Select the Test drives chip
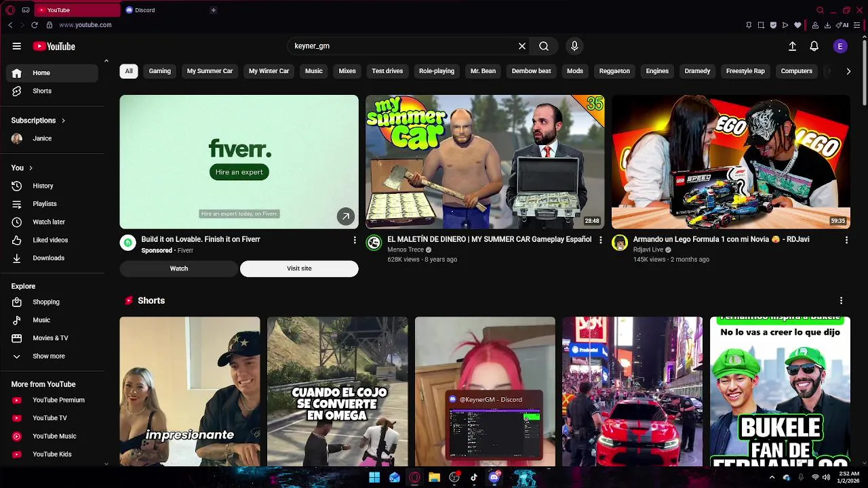The width and height of the screenshot is (868, 488). [387, 71]
